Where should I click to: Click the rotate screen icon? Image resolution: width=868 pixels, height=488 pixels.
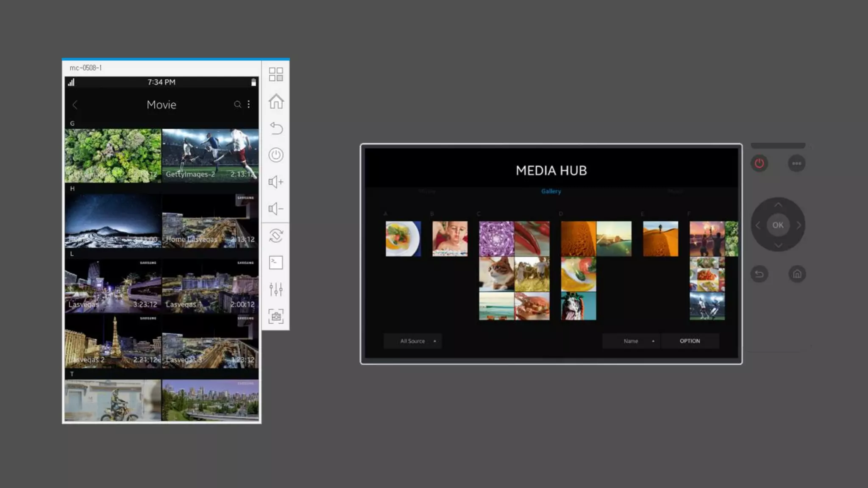click(276, 236)
